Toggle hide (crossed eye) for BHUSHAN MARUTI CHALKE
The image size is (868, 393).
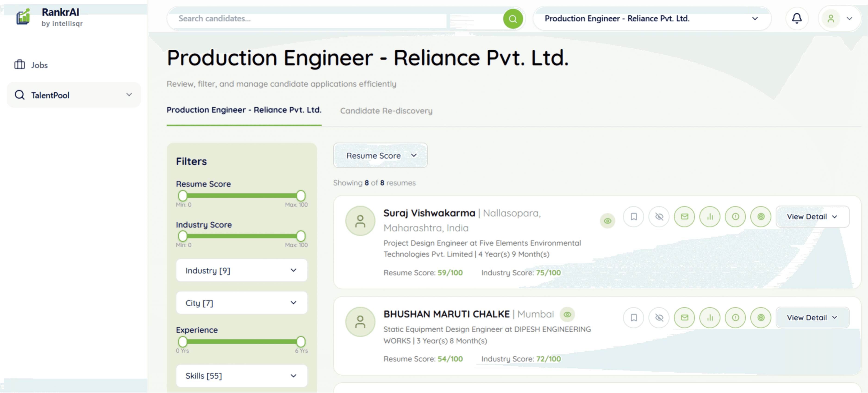tap(659, 317)
